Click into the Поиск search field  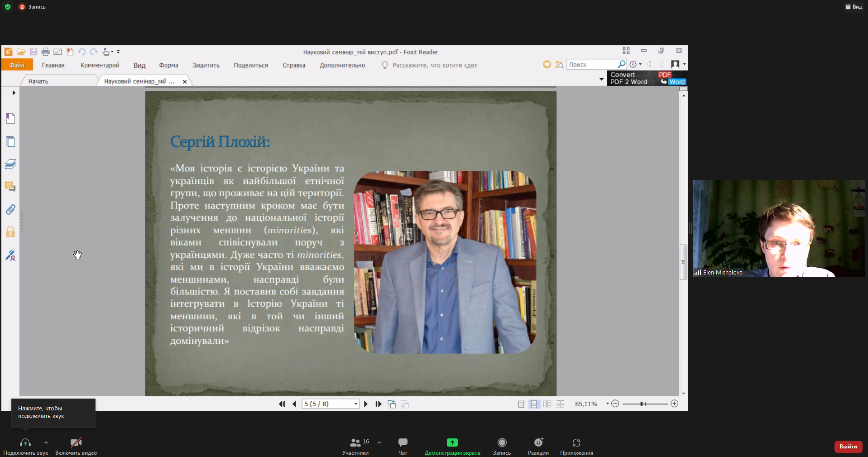click(x=592, y=65)
